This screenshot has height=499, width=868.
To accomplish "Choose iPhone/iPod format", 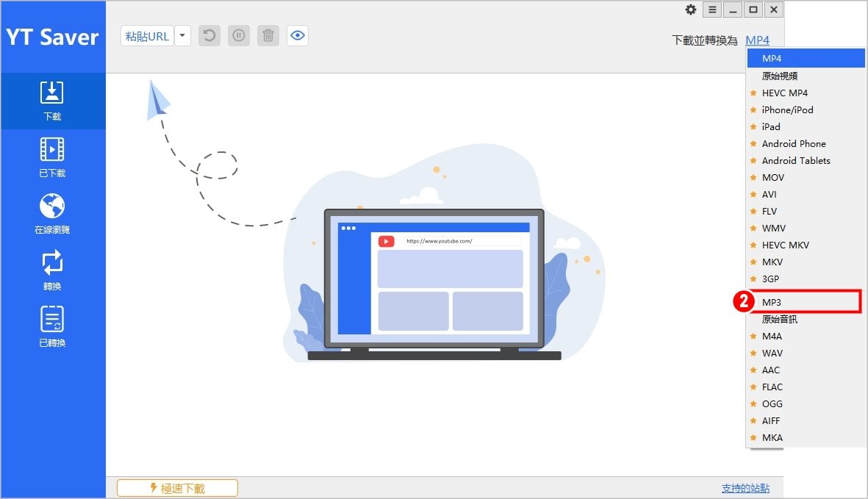I will 806,110.
